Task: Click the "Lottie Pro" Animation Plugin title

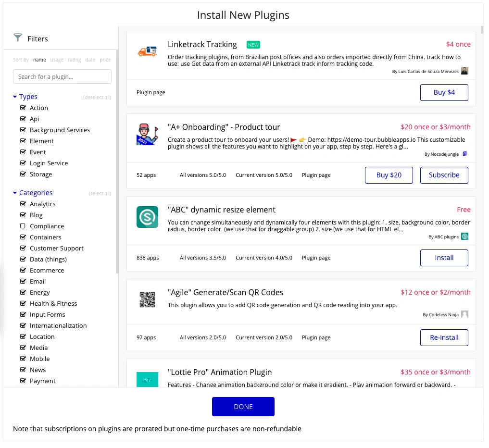Action: coord(220,372)
